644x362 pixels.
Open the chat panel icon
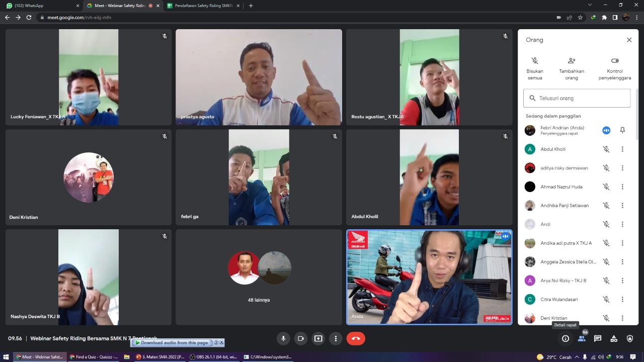tap(598, 338)
